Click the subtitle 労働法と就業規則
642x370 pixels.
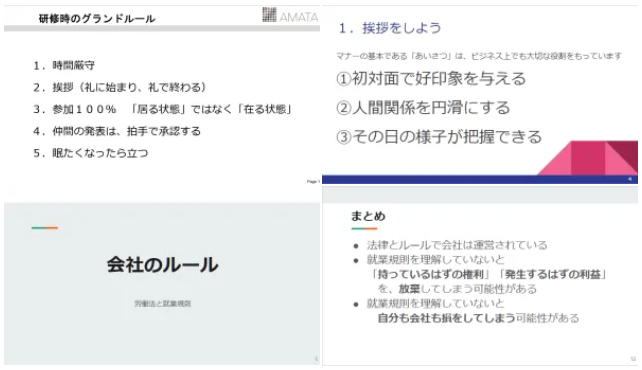[163, 304]
